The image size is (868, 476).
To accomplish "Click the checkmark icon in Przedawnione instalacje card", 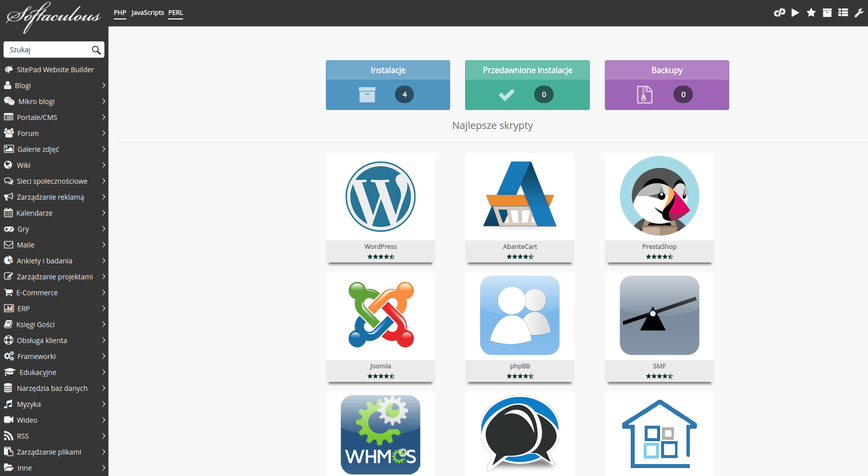I will (x=506, y=95).
